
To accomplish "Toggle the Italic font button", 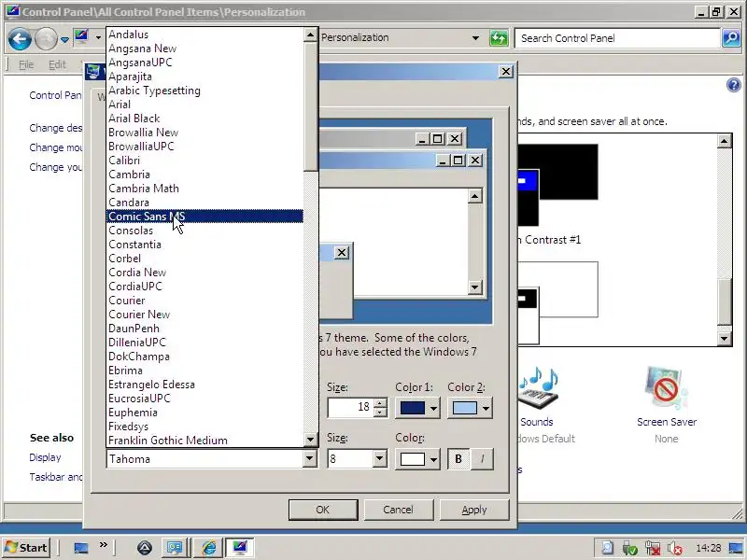I will pyautogui.click(x=482, y=459).
